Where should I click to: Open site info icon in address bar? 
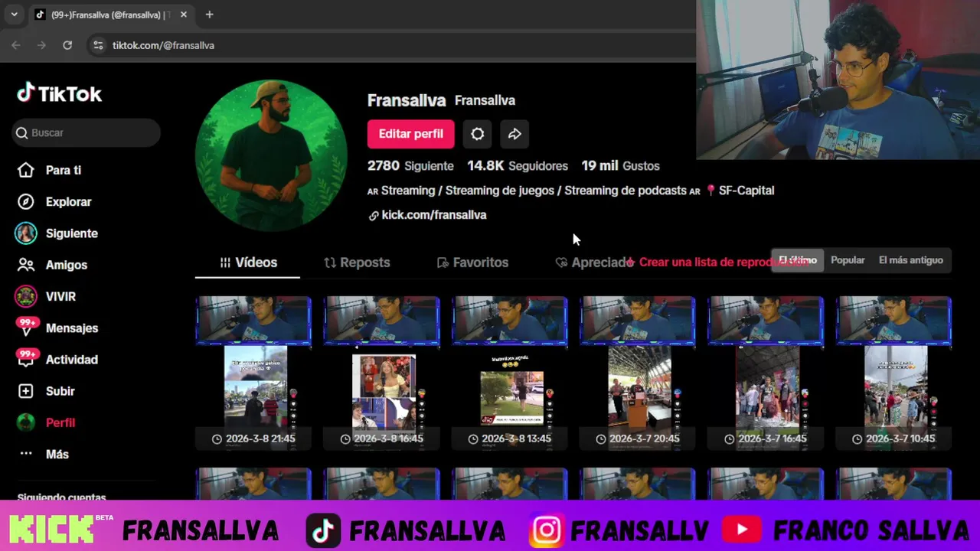pos(98,45)
